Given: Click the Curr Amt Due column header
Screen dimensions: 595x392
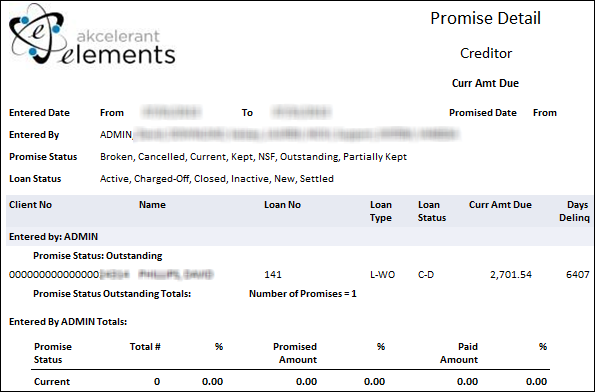Looking at the screenshot, I should [500, 205].
